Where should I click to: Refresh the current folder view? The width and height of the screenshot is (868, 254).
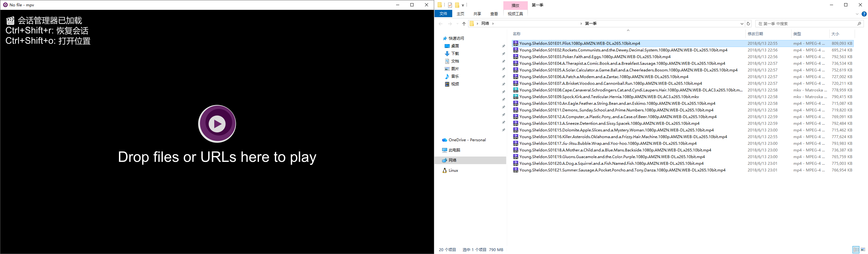pyautogui.click(x=748, y=23)
